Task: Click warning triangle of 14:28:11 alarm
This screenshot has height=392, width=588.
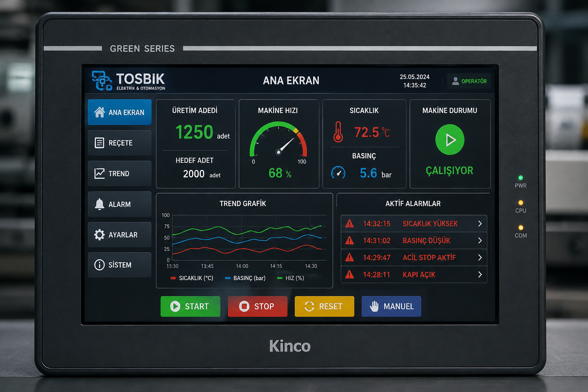Action: 350,274
